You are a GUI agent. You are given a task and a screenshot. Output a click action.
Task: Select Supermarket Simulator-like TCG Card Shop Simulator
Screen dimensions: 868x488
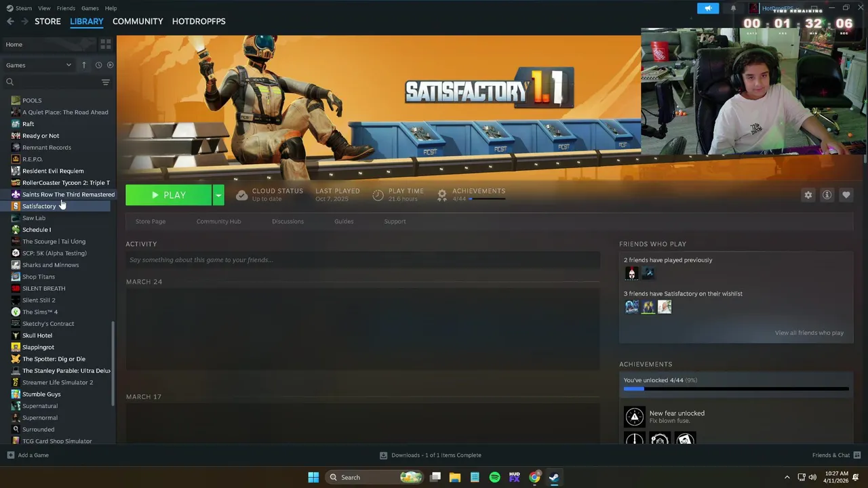click(x=58, y=441)
